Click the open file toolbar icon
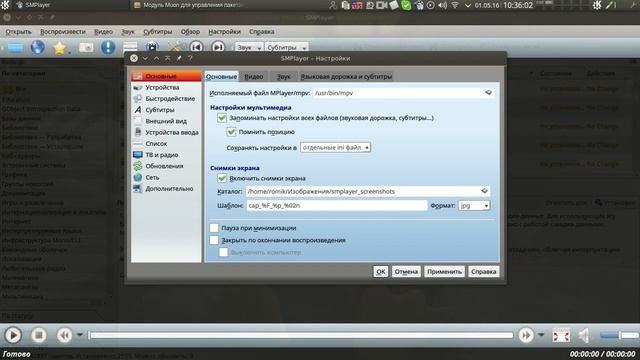This screenshot has width=640, height=360. click(x=16, y=48)
